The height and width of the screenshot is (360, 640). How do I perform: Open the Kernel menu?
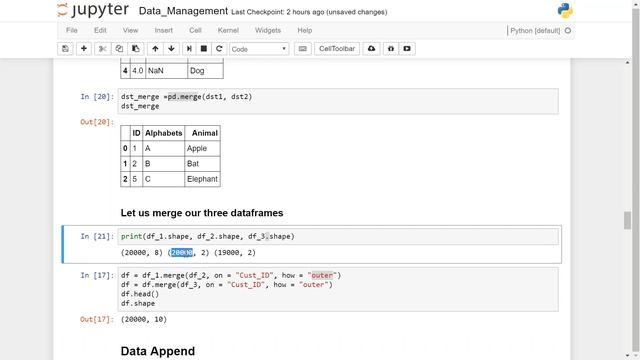[x=228, y=30]
